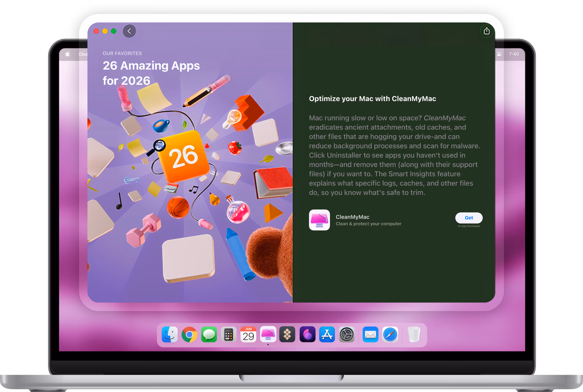Screen dimensions: 583x392
Task: Open Control Center in the menu bar
Action: point(499,54)
